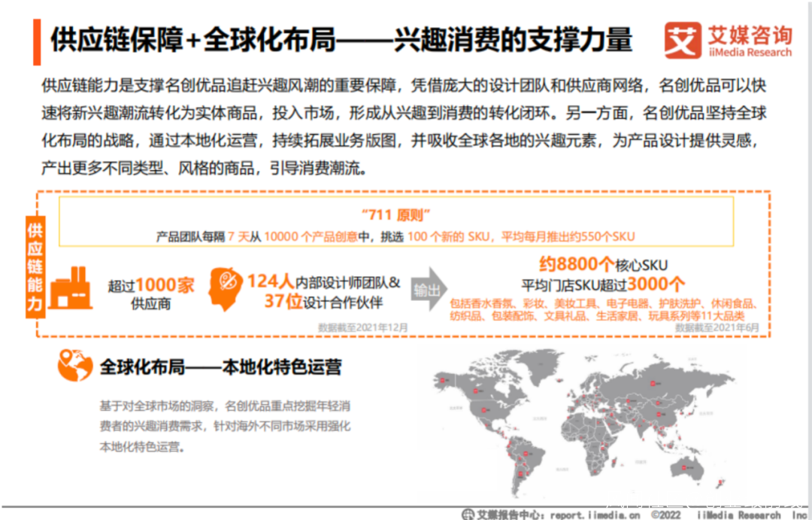
Task: Click the iiMedia Research Inc footer text
Action: (751, 515)
